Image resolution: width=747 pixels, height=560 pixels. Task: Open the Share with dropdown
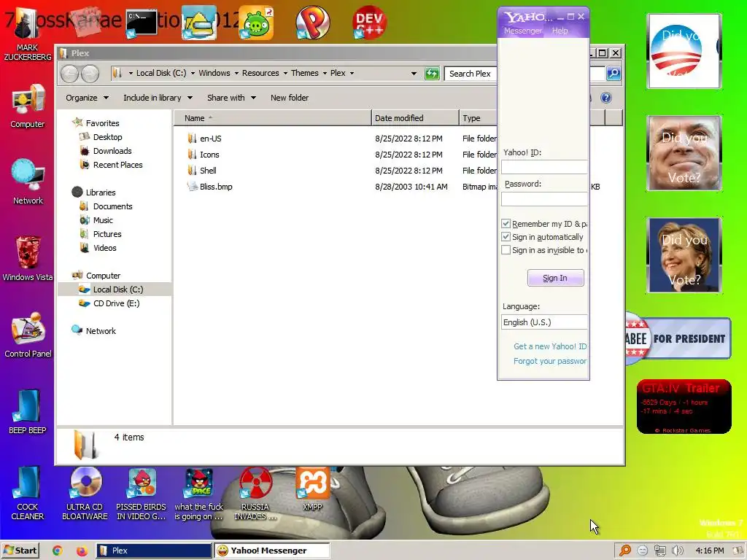[x=231, y=98]
